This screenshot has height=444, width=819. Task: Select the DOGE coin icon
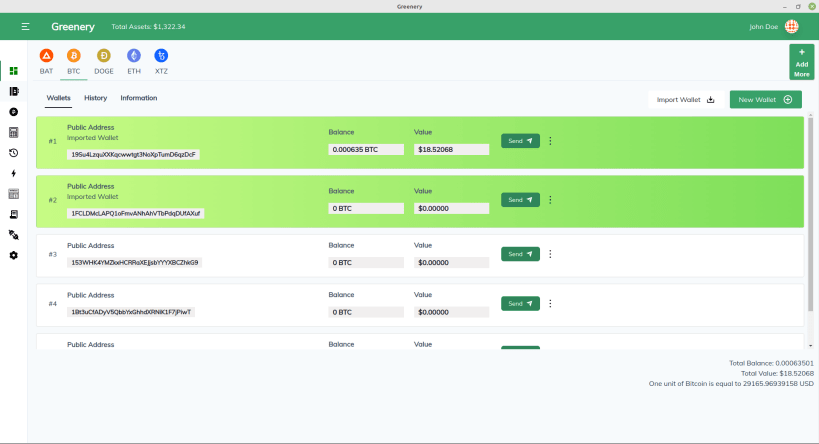[x=103, y=55]
